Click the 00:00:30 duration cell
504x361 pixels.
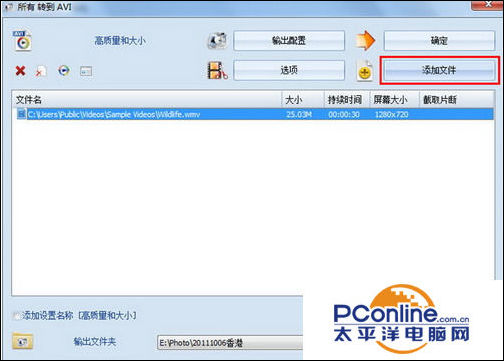click(x=344, y=114)
